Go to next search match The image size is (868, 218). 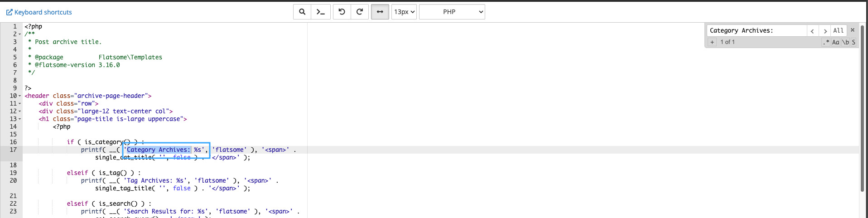point(825,30)
